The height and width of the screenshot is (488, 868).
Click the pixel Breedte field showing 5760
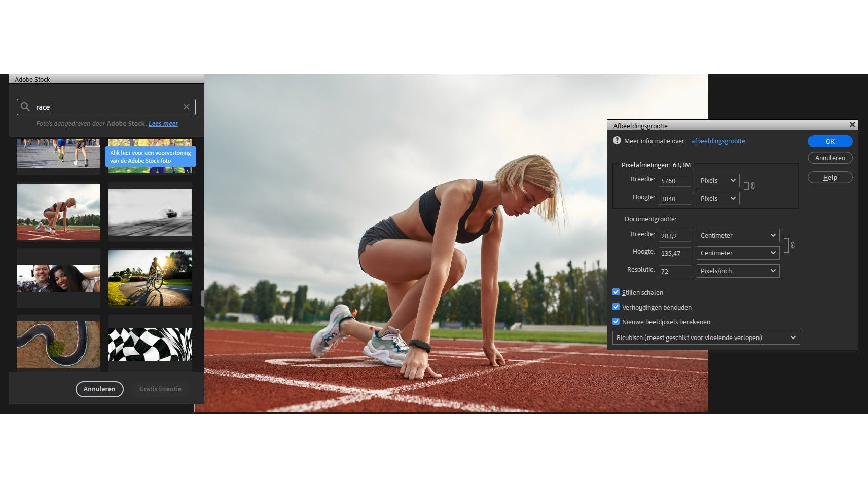[x=674, y=181]
